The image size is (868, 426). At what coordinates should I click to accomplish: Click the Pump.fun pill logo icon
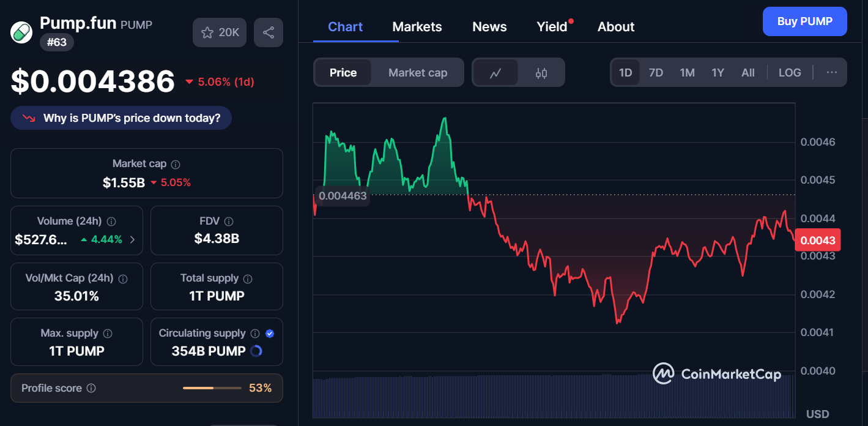tap(21, 32)
